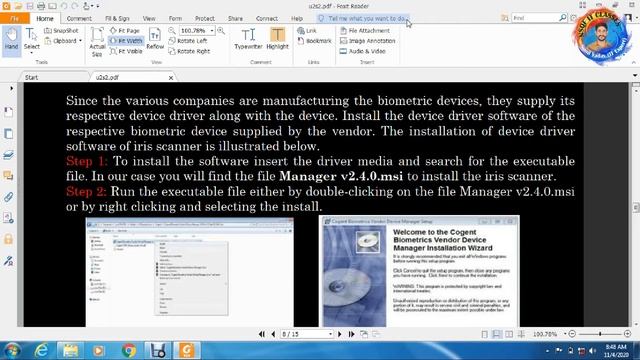Click the zoom in magnifier in ribbon
The height and width of the screenshot is (360, 640).
(x=221, y=31)
